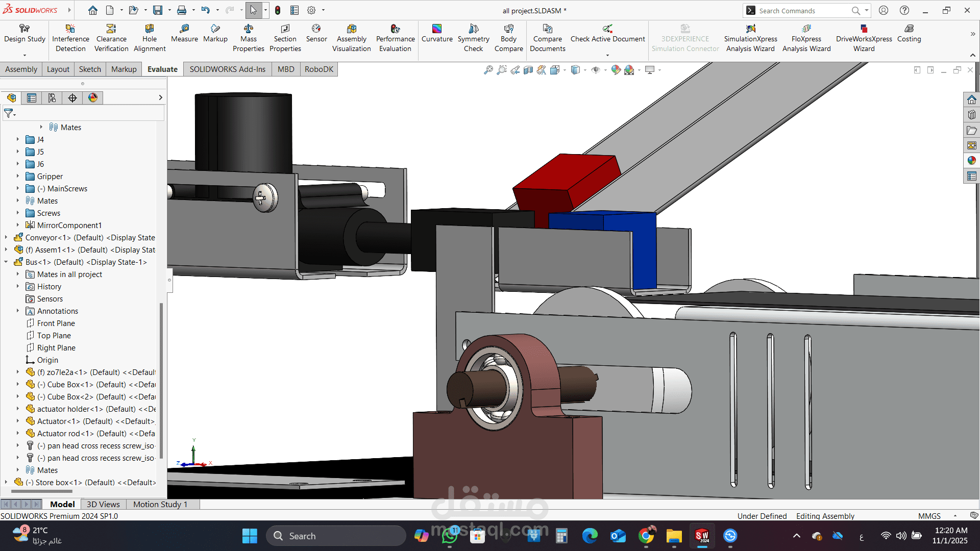Open the RoboDK tab
The height and width of the screenshot is (551, 980).
click(x=319, y=69)
